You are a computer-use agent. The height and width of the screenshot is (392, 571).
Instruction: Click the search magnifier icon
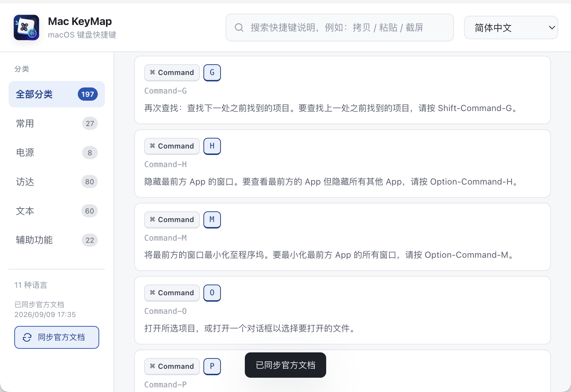tap(239, 27)
